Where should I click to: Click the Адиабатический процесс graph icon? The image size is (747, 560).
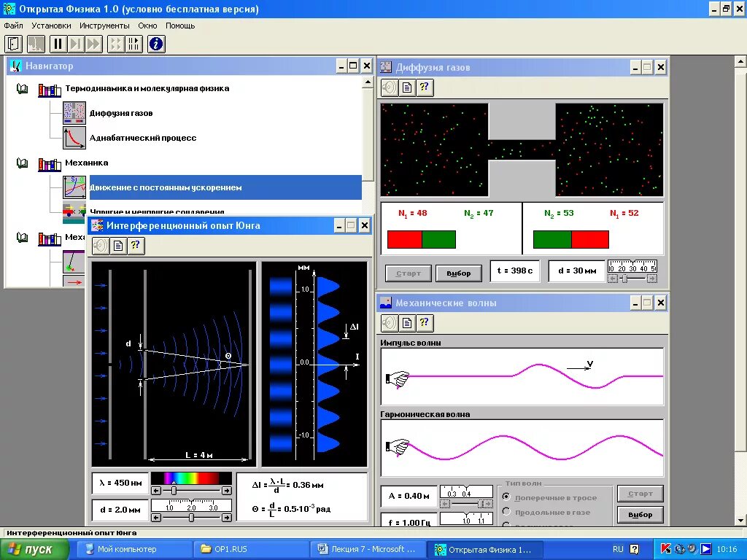click(74, 138)
